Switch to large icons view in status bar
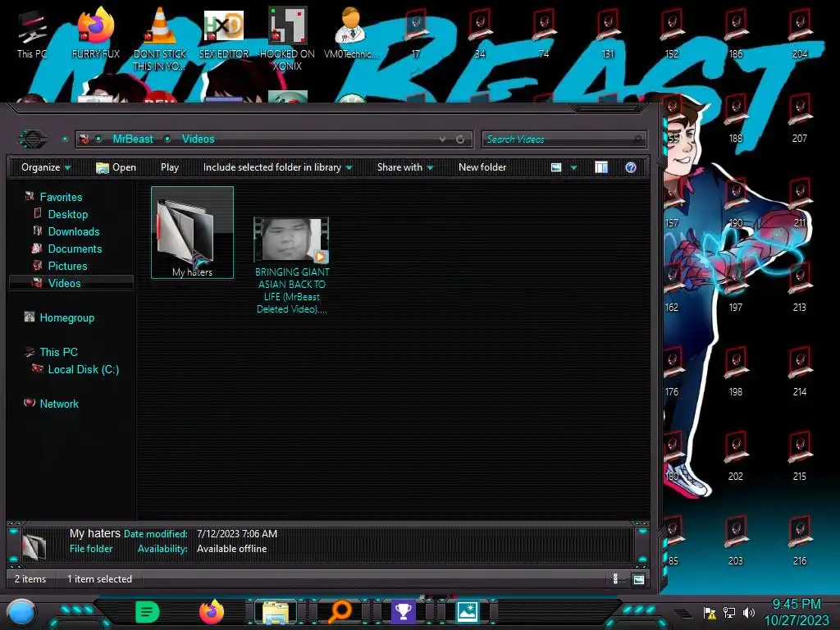 (638, 578)
